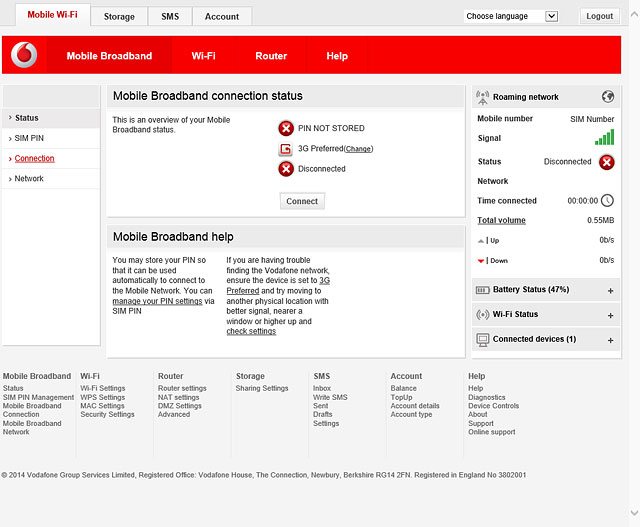
Task: Open the Router menu in red bar
Action: click(271, 56)
